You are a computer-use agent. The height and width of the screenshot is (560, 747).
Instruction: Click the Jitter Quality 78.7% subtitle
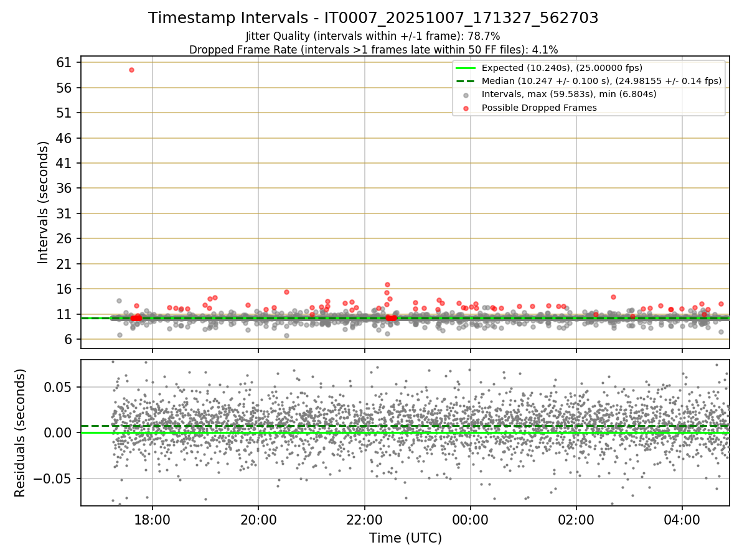373,36
